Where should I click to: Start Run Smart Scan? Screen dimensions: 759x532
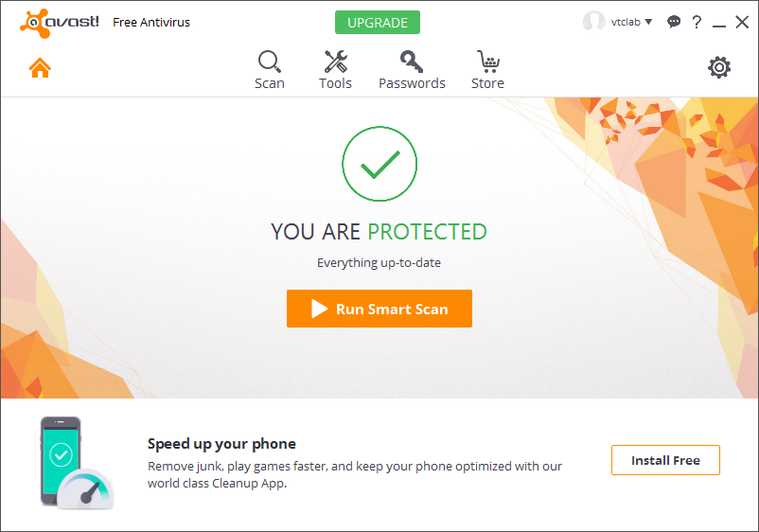pos(379,309)
